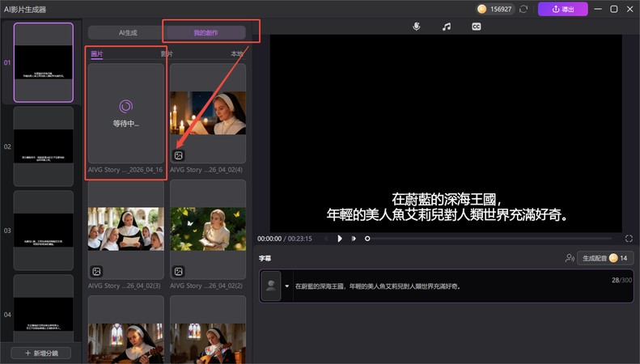640x364 pixels.
Task: Select storyboard scene 03 thumbnail
Action: pos(43,231)
